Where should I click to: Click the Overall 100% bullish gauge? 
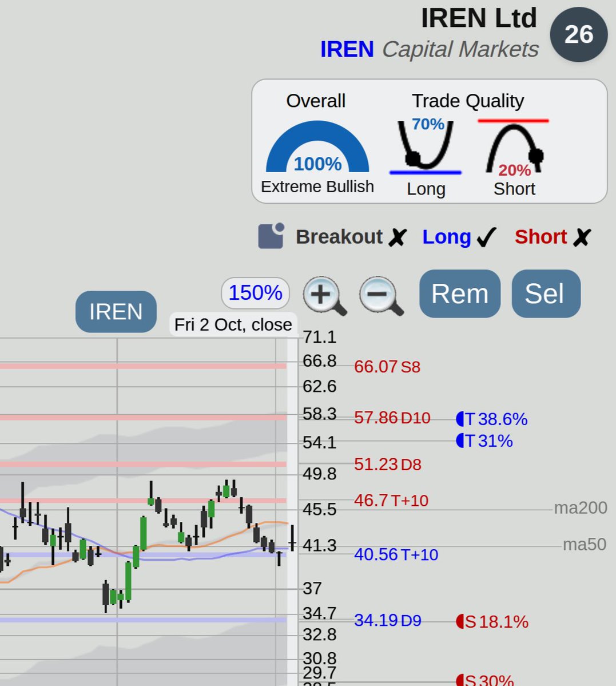tap(317, 146)
